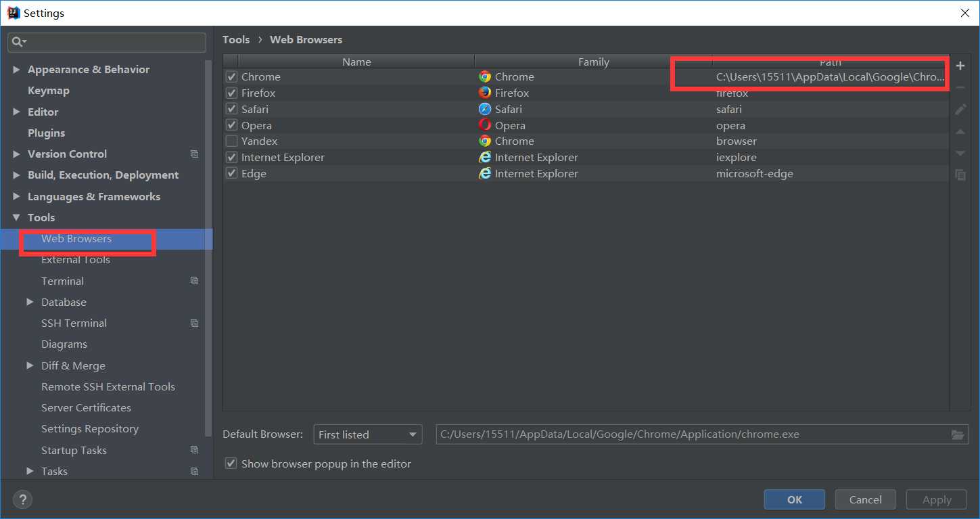Viewport: 980px width, 519px height.
Task: Enable the Yandex browser checkbox
Action: [x=231, y=141]
